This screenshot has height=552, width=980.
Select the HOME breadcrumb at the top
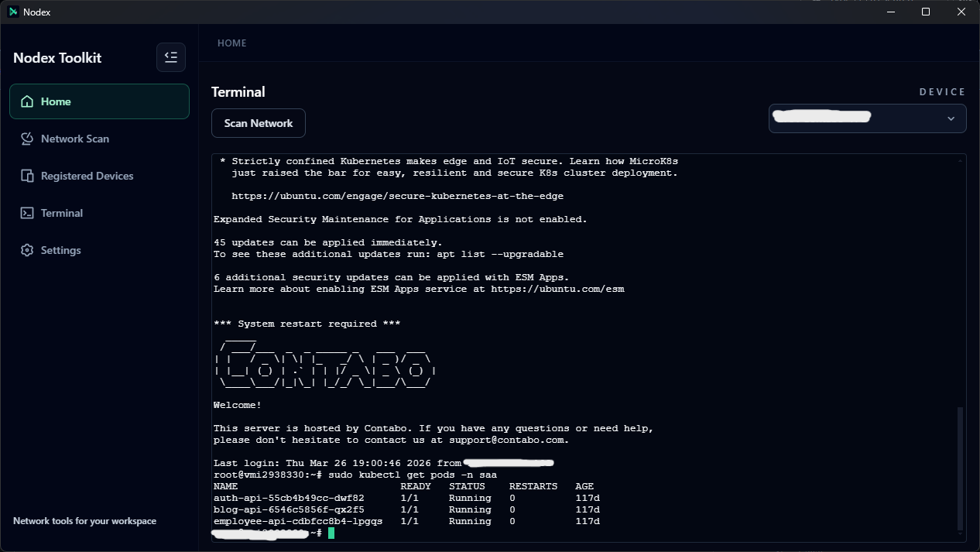click(231, 43)
